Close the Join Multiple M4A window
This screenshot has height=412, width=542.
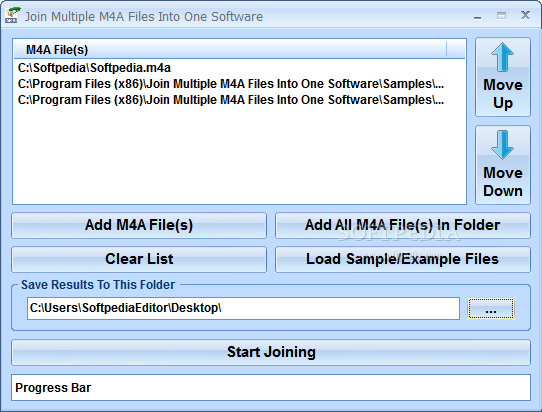[525, 15]
